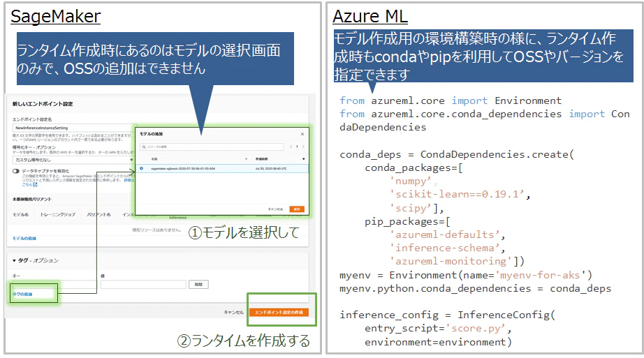
Task: Click page number 1 in model dialog
Action: click(297, 147)
